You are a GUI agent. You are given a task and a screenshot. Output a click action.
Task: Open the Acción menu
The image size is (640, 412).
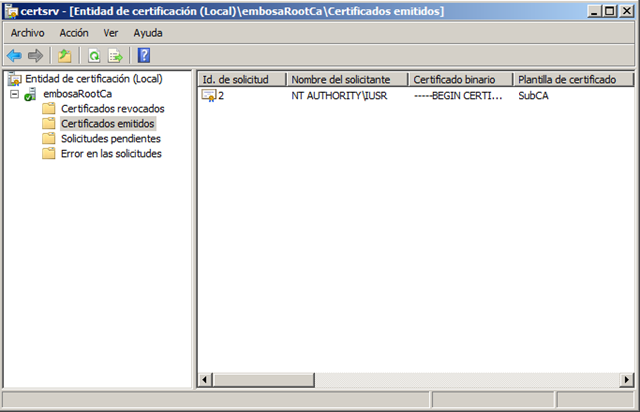pos(74,33)
